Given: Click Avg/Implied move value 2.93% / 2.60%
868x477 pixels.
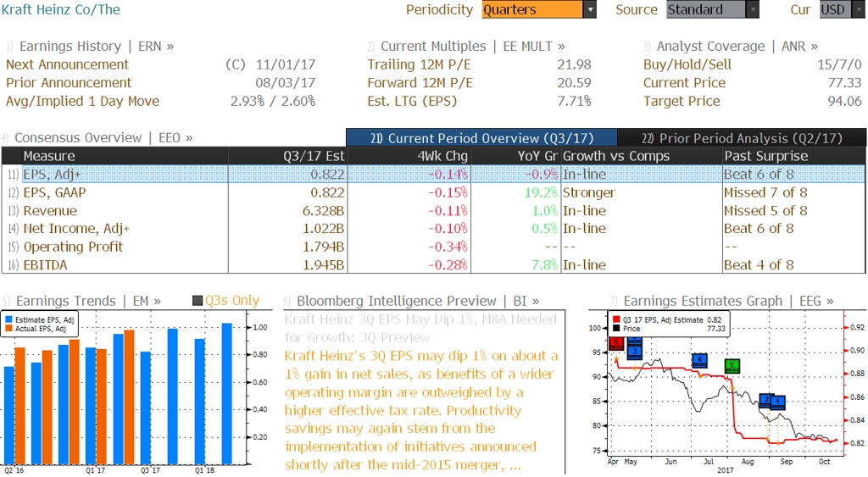Looking at the screenshot, I should 273,102.
